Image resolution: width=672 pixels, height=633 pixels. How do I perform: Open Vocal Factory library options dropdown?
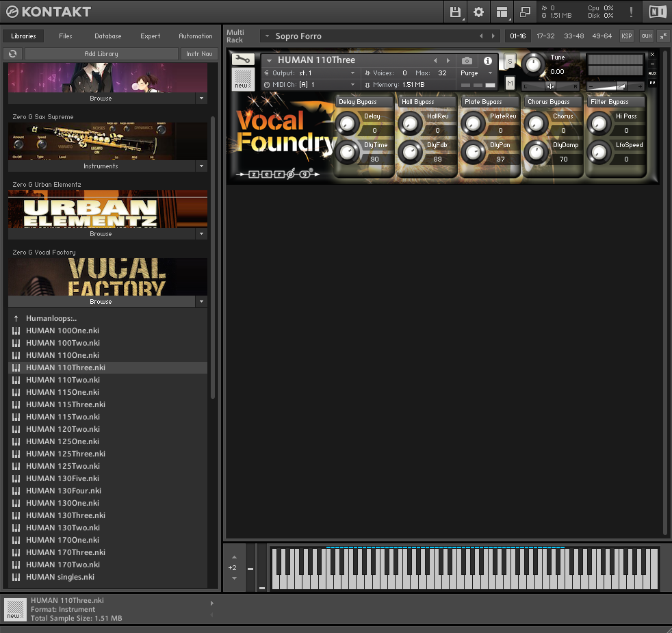[201, 301]
